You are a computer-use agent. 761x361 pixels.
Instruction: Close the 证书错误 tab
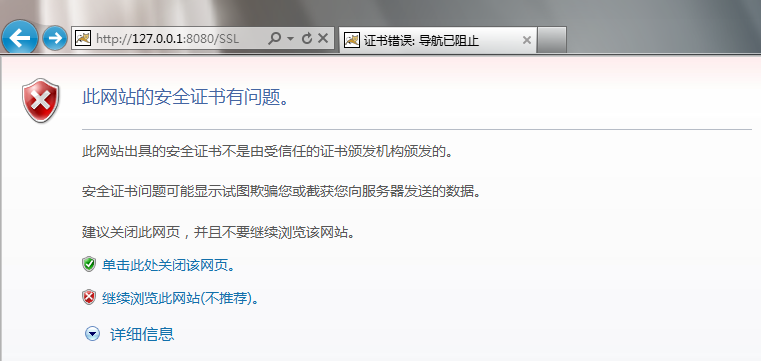[527, 40]
